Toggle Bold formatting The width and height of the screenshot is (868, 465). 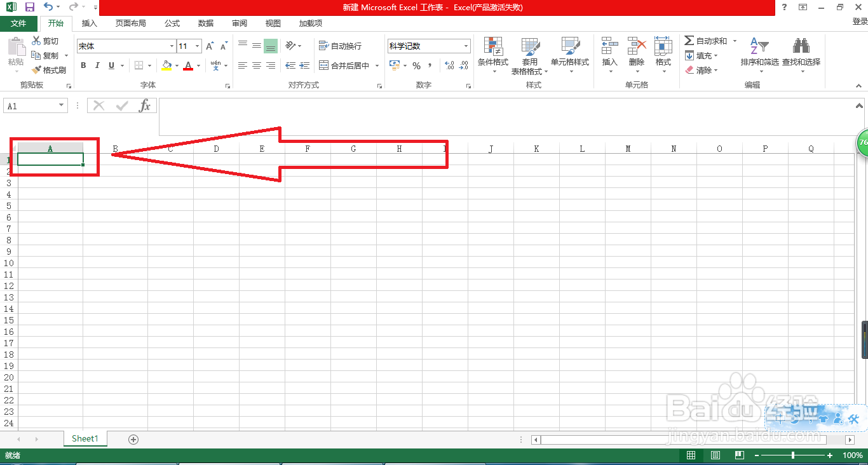[83, 65]
